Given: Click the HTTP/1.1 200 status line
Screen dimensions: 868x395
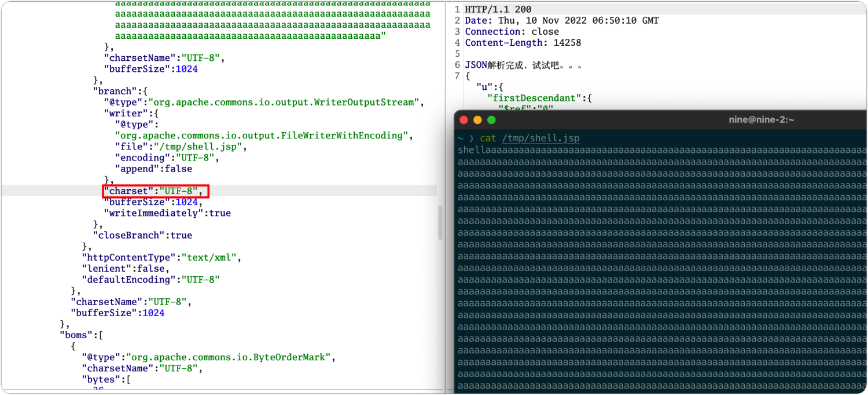Looking at the screenshot, I should (x=498, y=9).
